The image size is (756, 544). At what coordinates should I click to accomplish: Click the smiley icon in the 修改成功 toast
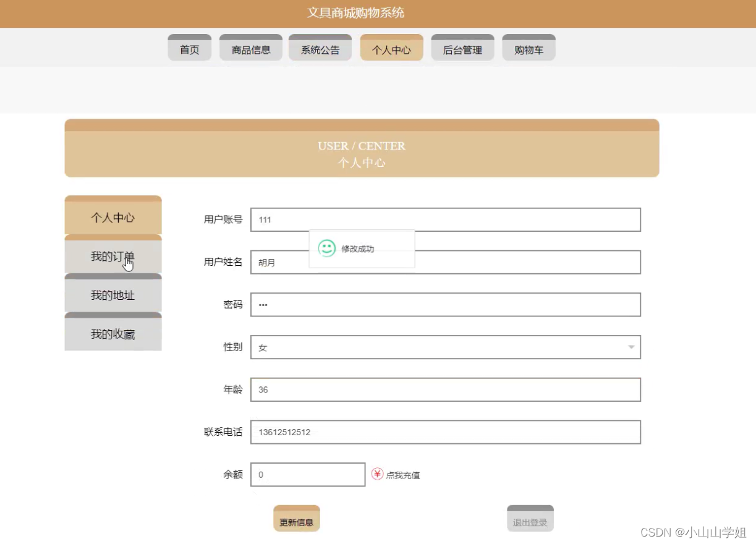(x=326, y=249)
